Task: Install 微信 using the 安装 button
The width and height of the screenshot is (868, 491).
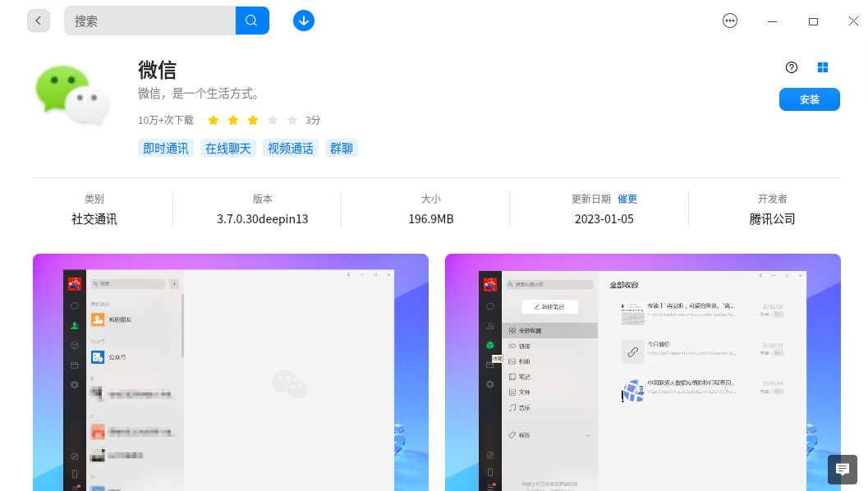Action: [809, 99]
